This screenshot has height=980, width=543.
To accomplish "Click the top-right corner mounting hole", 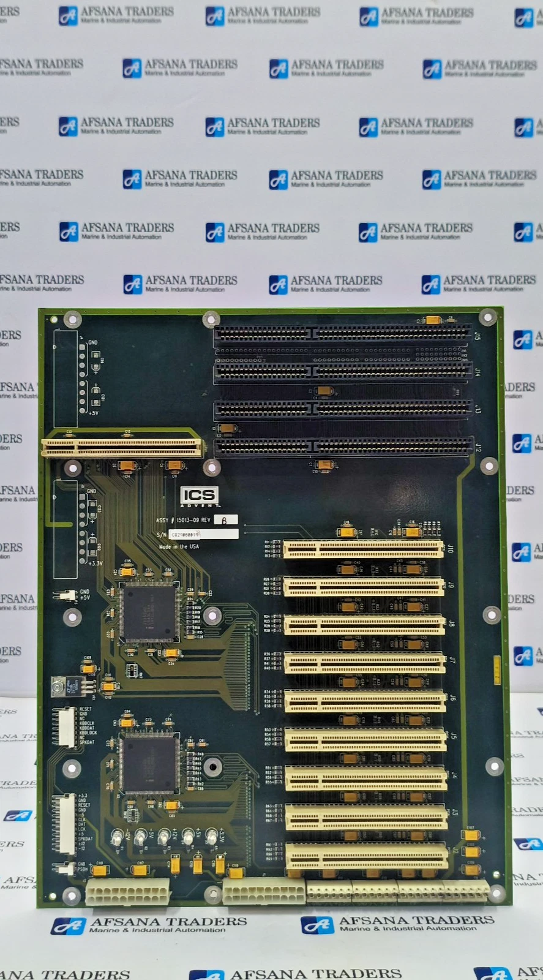I will (487, 318).
